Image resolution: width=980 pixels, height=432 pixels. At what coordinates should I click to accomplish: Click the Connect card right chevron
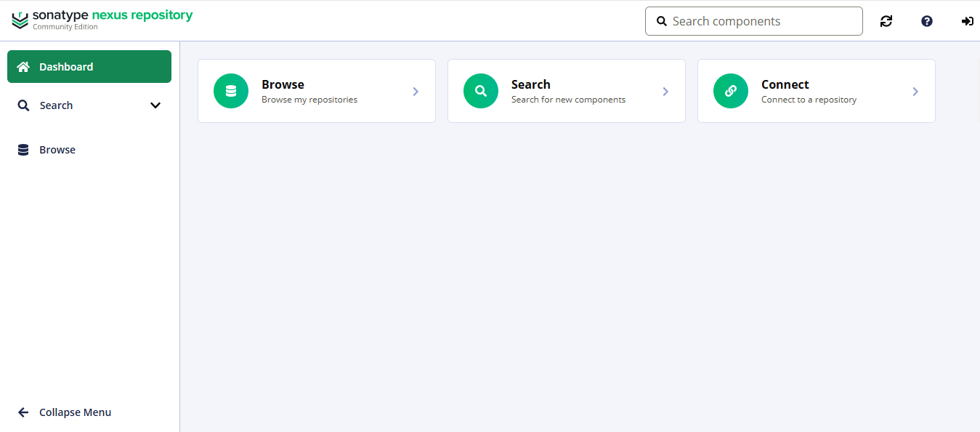(915, 92)
